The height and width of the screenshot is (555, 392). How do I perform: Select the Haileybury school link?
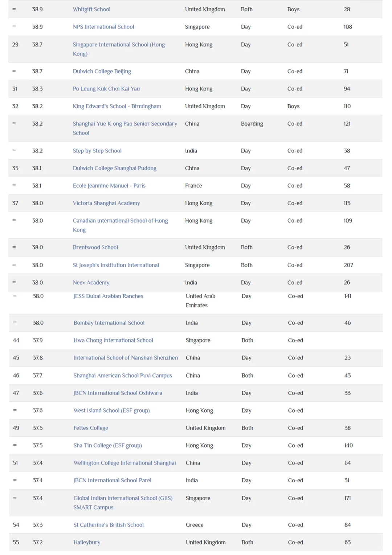tap(87, 542)
